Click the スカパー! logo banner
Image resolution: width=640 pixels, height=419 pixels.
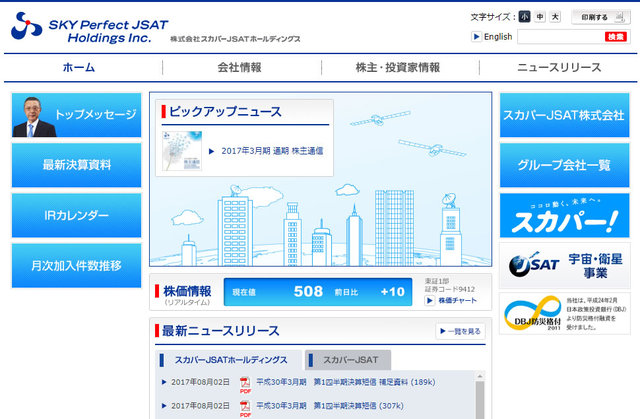coord(562,216)
